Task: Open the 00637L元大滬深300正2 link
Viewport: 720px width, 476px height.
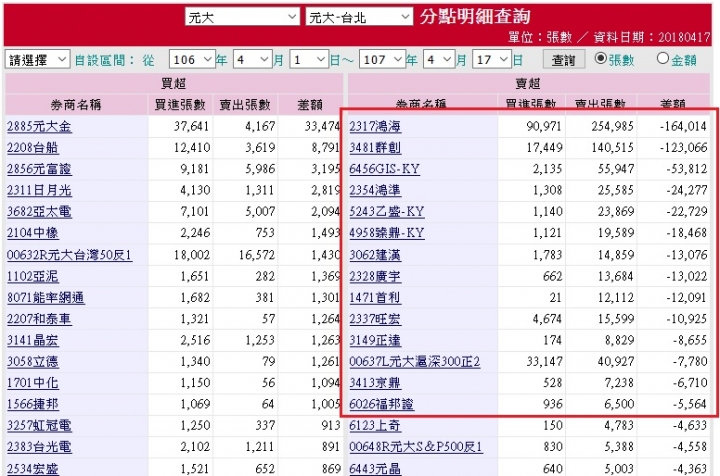Action: tap(415, 361)
